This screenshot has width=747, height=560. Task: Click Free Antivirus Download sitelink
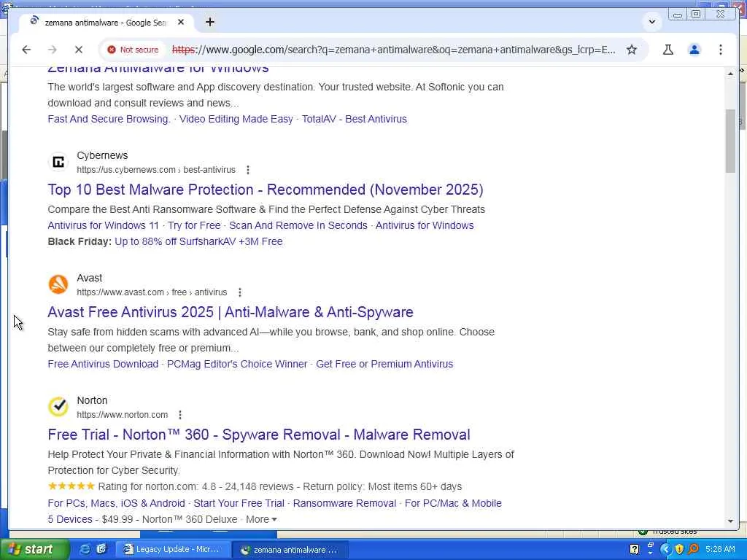click(103, 364)
